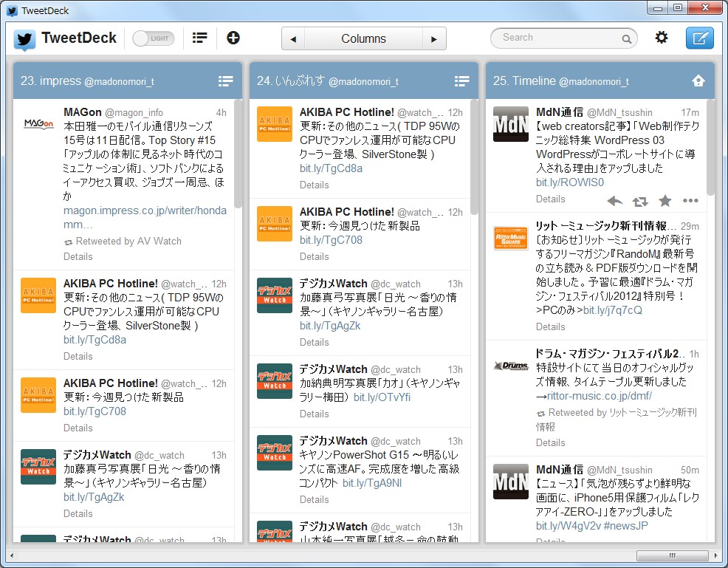Open the filter icon on the impress column
728x568 pixels.
point(225,81)
